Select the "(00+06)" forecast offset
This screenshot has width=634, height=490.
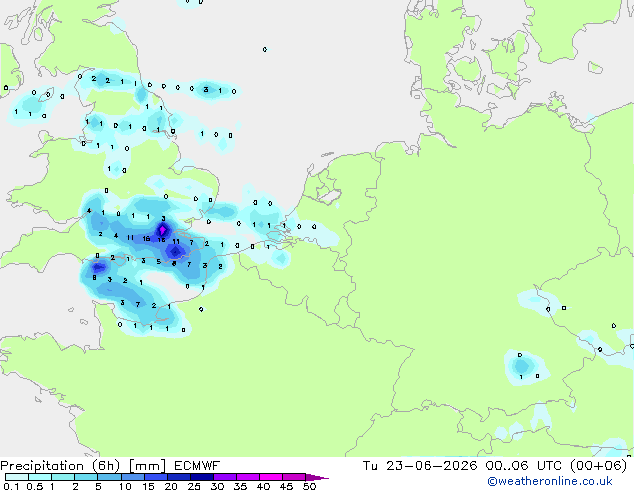click(598, 466)
